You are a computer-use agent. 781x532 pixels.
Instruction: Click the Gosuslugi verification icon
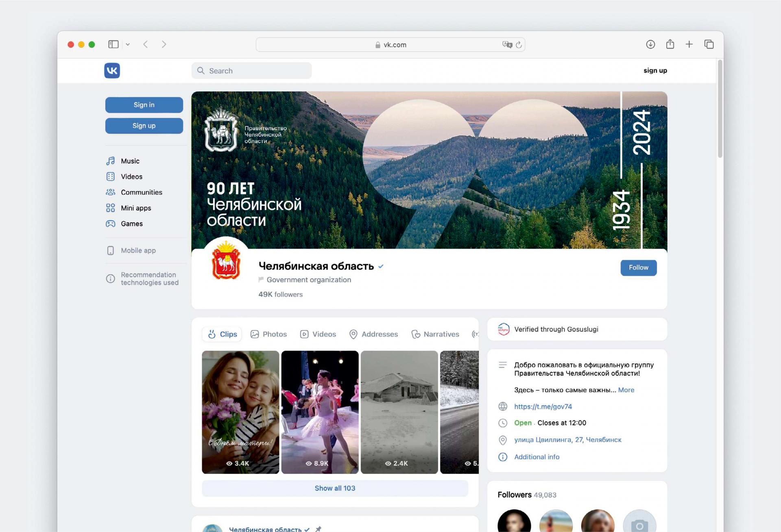point(504,329)
